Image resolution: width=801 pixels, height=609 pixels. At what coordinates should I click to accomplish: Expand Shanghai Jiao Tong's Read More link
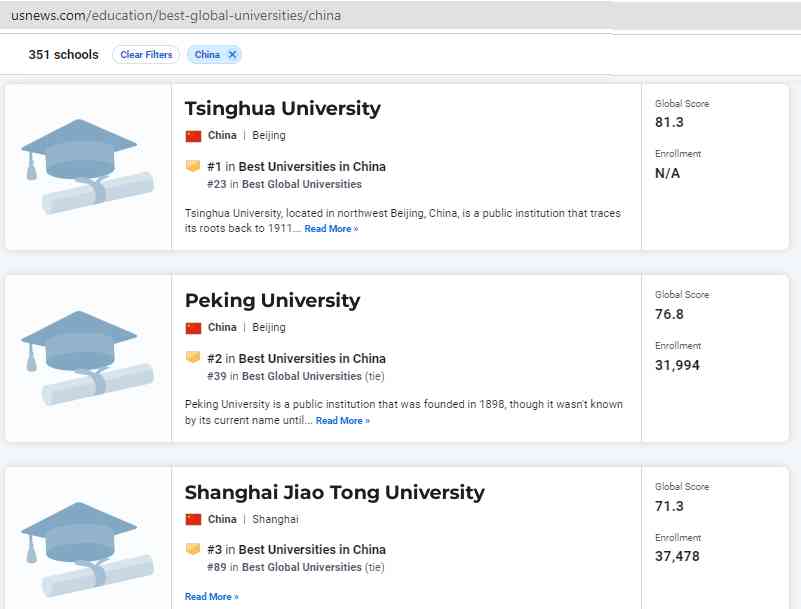point(211,597)
